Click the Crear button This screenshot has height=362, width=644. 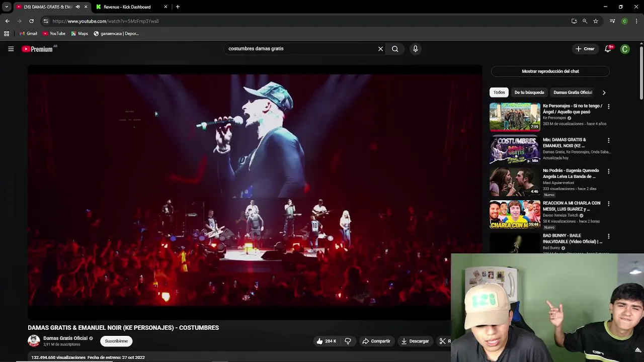(585, 49)
